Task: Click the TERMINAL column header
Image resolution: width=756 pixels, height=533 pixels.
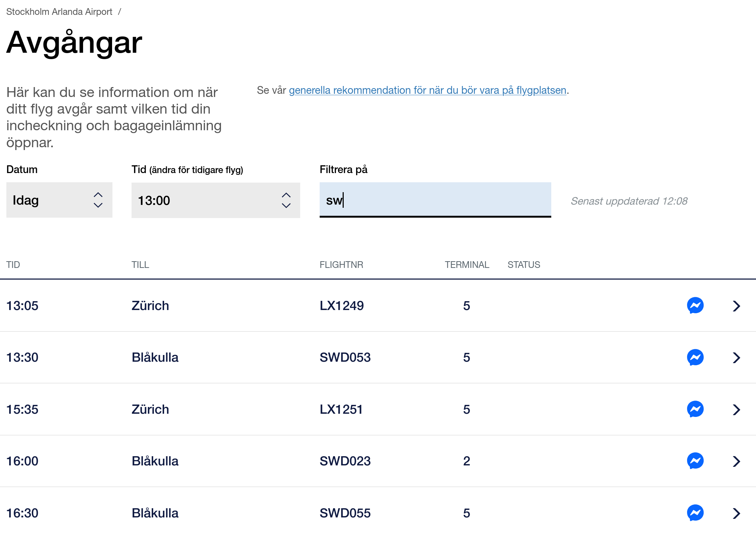Action: coord(467,264)
